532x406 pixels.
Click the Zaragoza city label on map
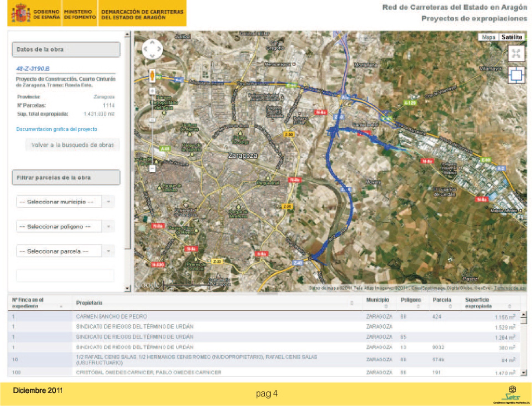coord(243,156)
